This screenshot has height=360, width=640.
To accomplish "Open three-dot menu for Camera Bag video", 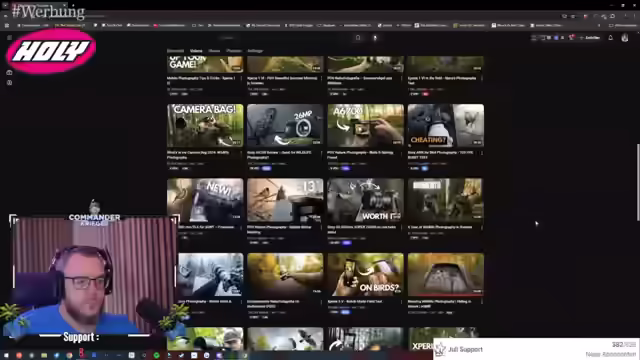I will [241, 153].
